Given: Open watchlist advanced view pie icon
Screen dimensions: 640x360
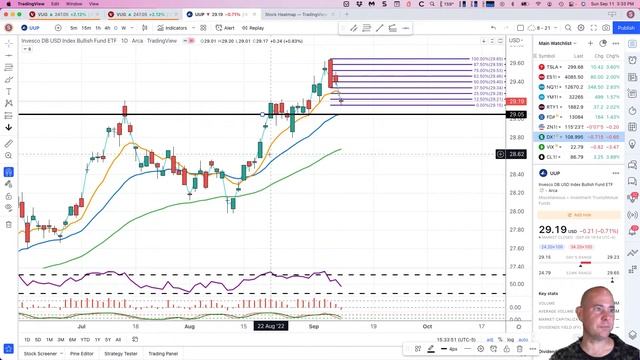Looking at the screenshot, I should [x=603, y=43].
